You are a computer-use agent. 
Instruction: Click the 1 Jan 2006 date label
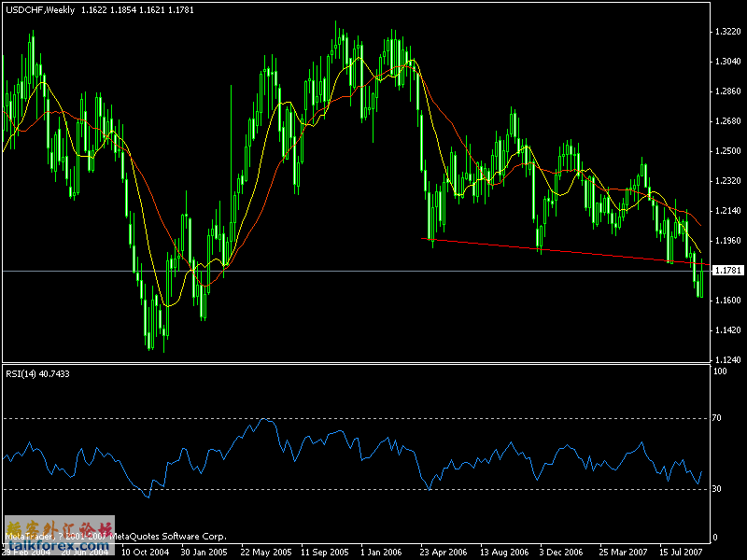[x=383, y=552]
